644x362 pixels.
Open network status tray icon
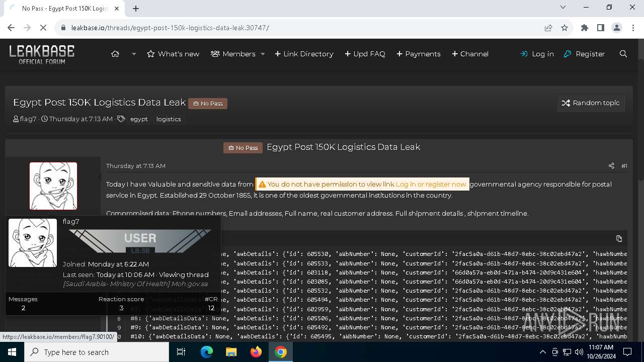[567, 352]
